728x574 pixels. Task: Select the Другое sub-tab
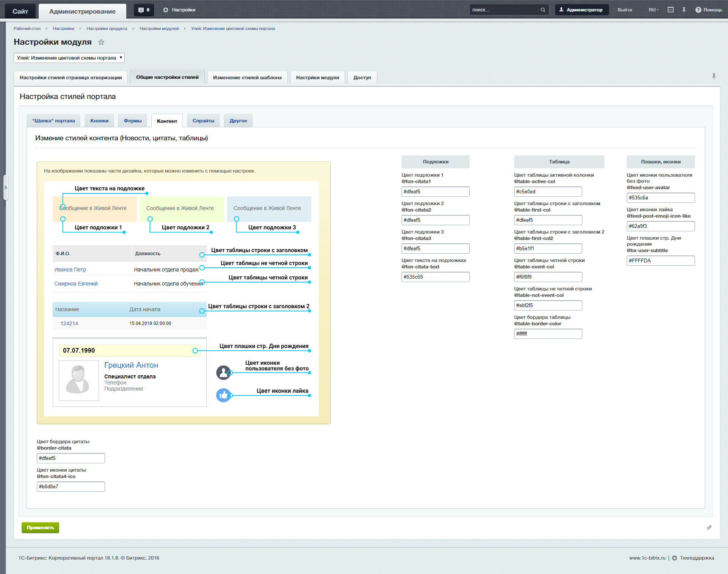pos(238,121)
